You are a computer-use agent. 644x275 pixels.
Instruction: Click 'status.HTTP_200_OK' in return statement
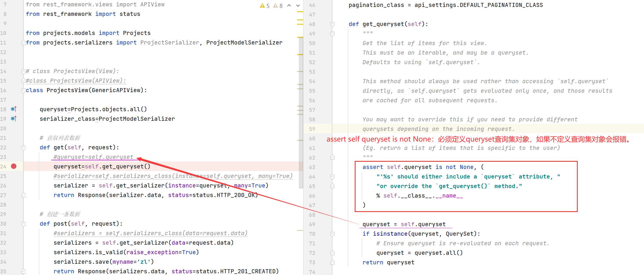(224, 195)
